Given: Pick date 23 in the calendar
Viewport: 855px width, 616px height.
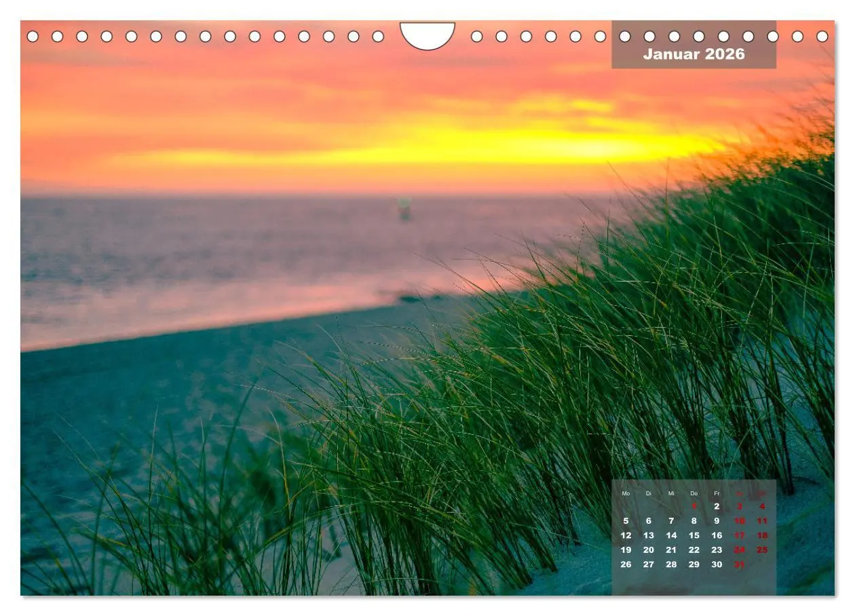Looking at the screenshot, I should point(717,550).
